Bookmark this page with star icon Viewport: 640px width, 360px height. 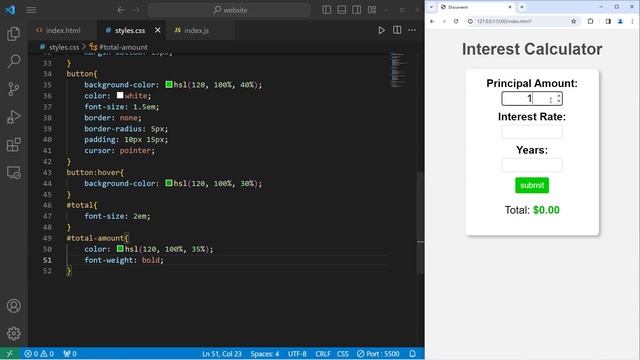point(573,21)
